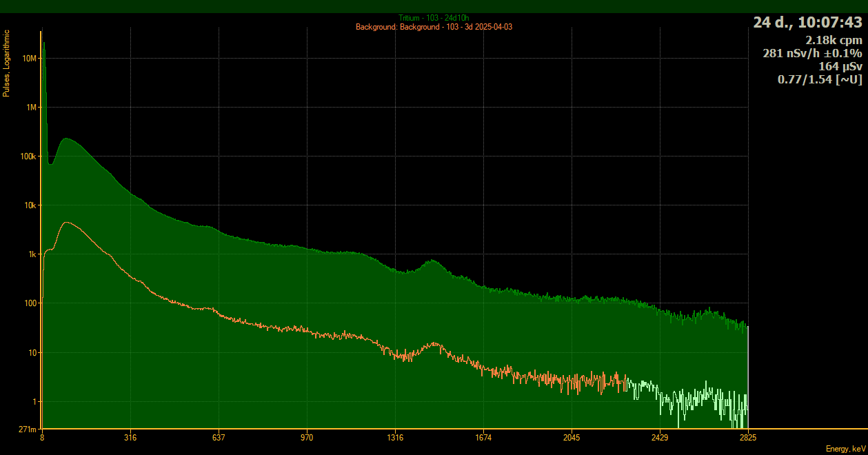Screen dimensions: 868x455
Task: Click the 1316 keV tick on energy axis
Action: (395, 437)
